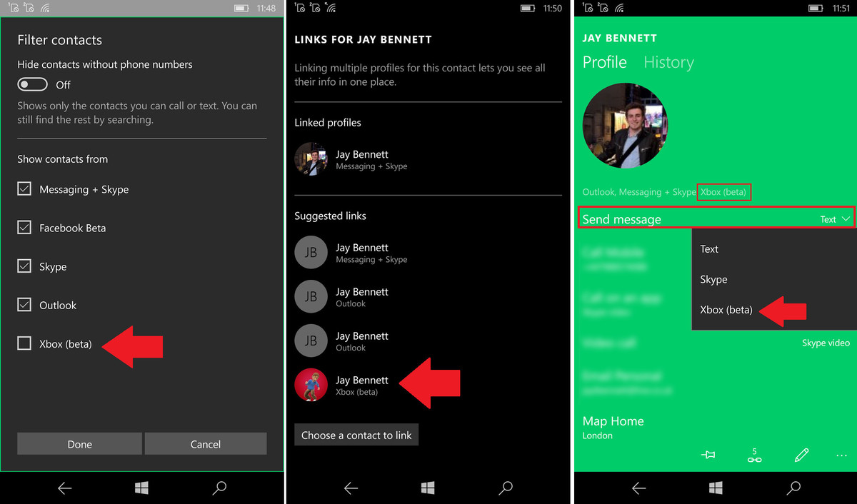This screenshot has width=857, height=504.
Task: Tap the Done button
Action: (x=79, y=443)
